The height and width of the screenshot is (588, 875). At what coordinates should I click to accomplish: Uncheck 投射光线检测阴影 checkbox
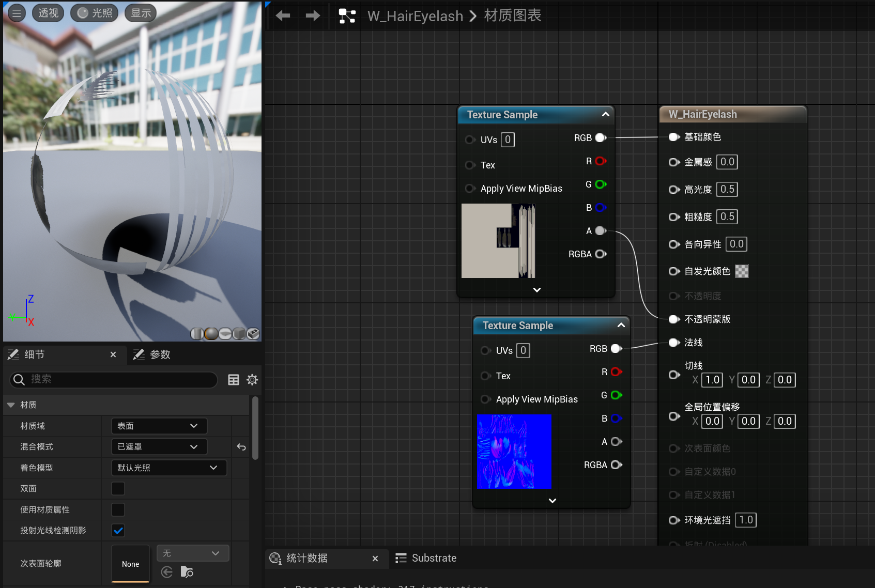(118, 531)
